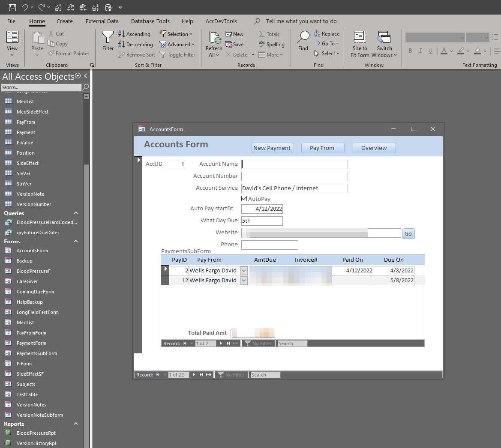Create a New record from ribbon
The image size is (501, 448).
[234, 34]
